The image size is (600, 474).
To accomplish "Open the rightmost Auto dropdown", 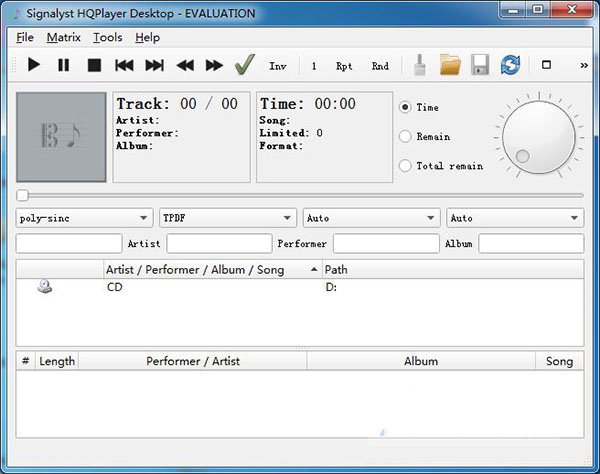I will pyautogui.click(x=515, y=218).
